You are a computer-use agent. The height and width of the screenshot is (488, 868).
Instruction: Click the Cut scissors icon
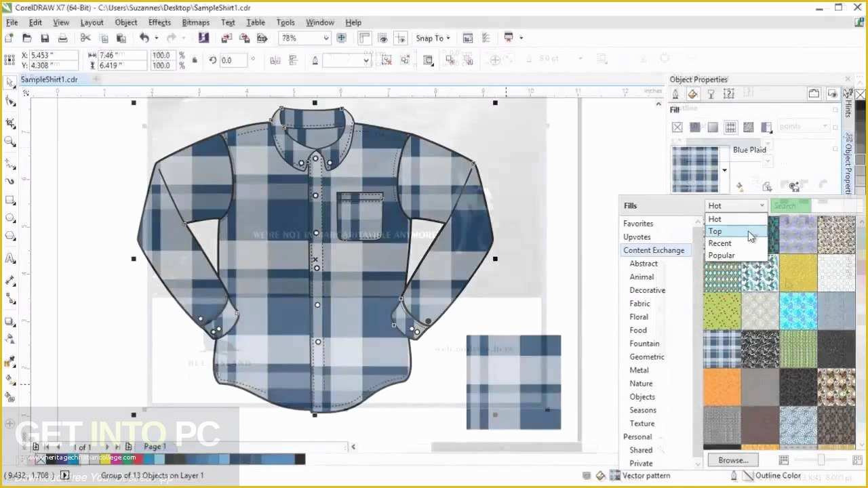86,38
